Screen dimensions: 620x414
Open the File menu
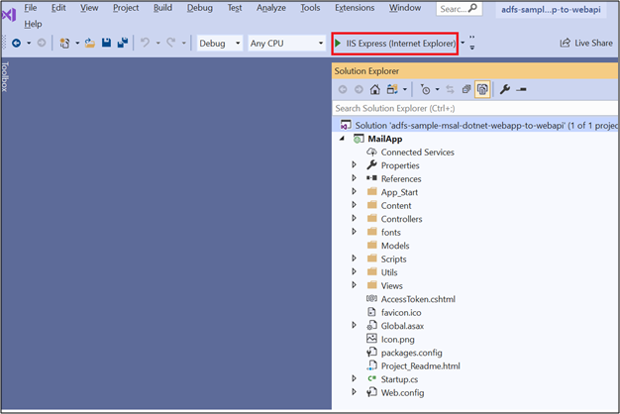pyautogui.click(x=30, y=8)
